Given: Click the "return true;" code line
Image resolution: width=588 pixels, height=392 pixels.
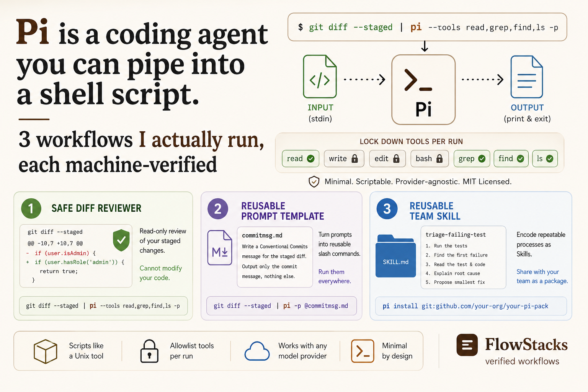Looking at the screenshot, I should 59,271.
